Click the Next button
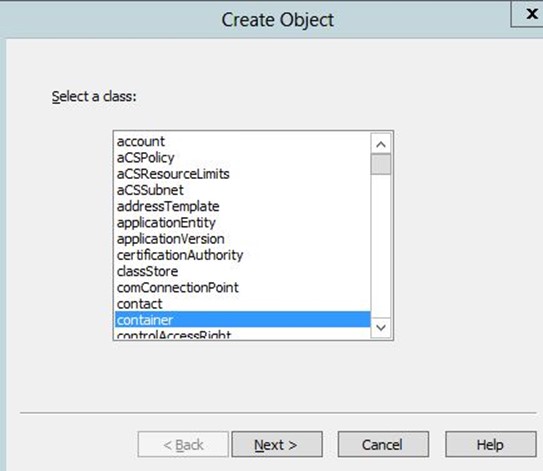The image size is (543, 471). 277,444
